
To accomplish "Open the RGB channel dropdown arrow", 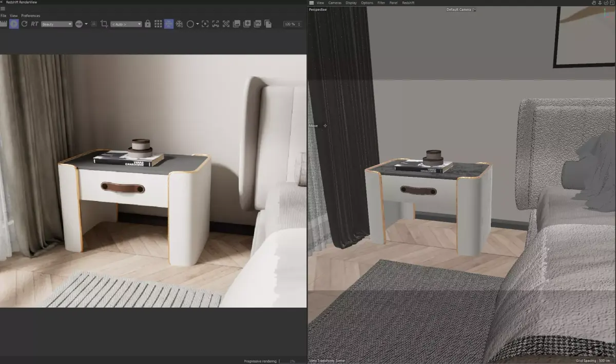I will [86, 24].
